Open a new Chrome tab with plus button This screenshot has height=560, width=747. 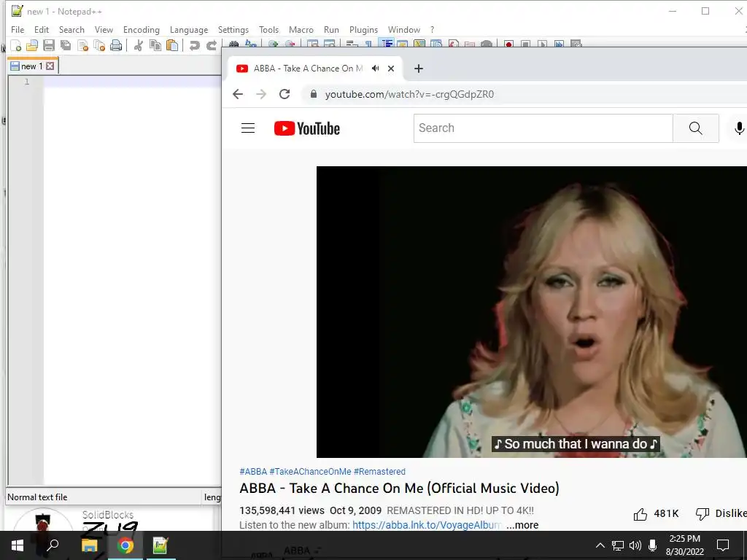(418, 69)
